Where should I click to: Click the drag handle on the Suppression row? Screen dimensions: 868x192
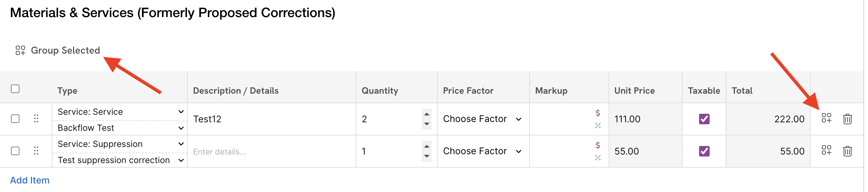pos(37,151)
